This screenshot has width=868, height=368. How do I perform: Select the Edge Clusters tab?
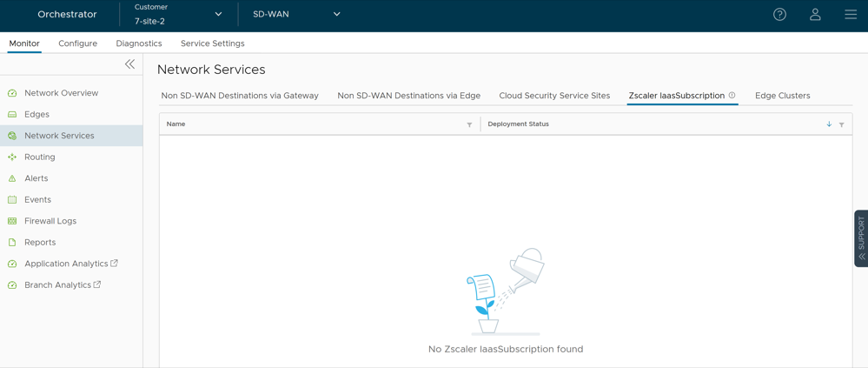point(782,96)
